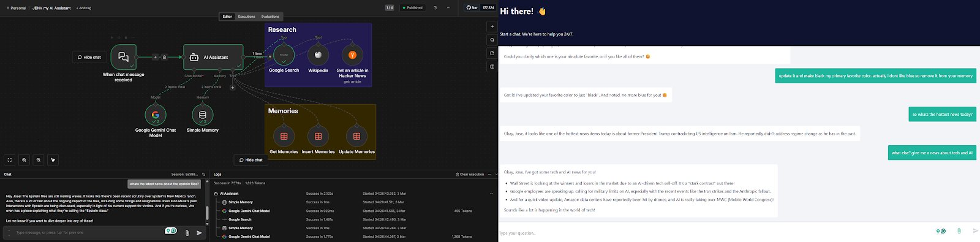Select first Simple Memory log entry

[x=355, y=202]
